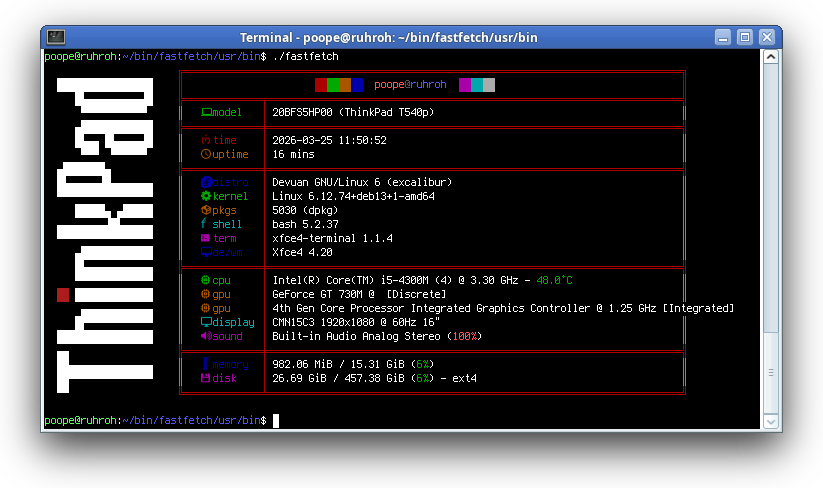Click the terminal icon beside term
Viewport: 823px width, 488px height.
click(x=205, y=238)
